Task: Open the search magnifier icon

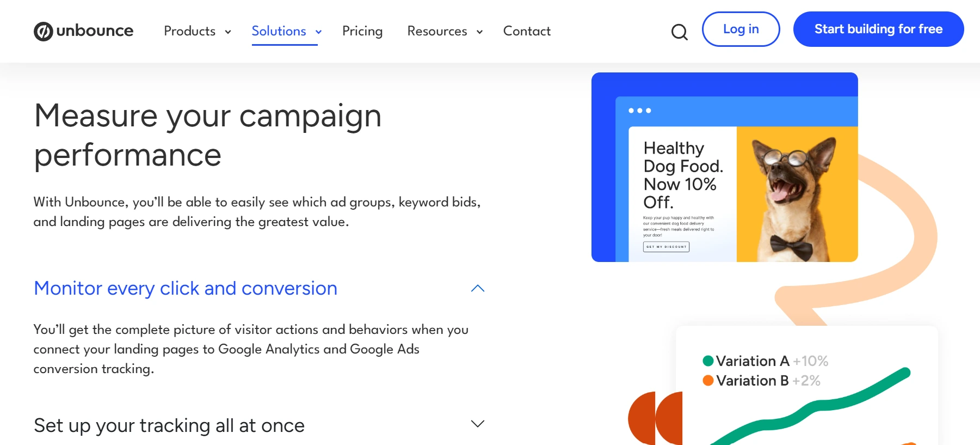Action: (x=679, y=32)
